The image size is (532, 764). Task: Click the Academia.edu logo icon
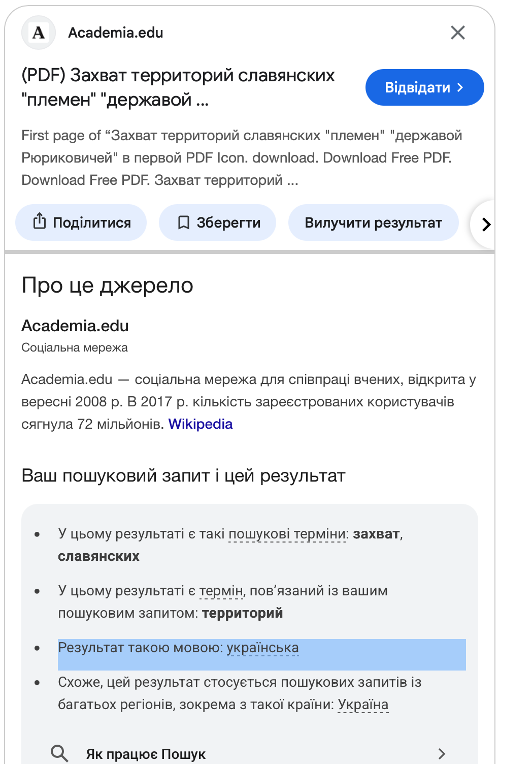tap(39, 33)
